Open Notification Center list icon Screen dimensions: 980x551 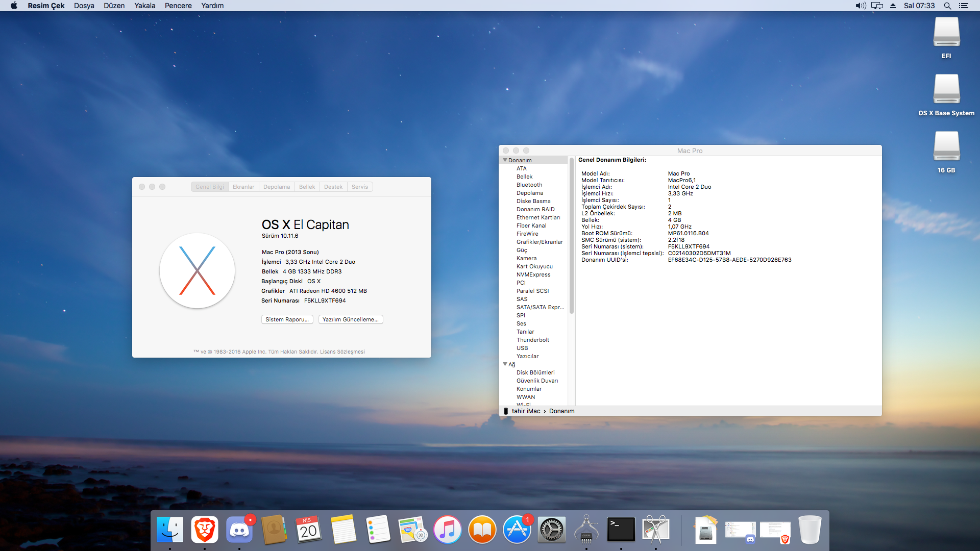pos(964,6)
